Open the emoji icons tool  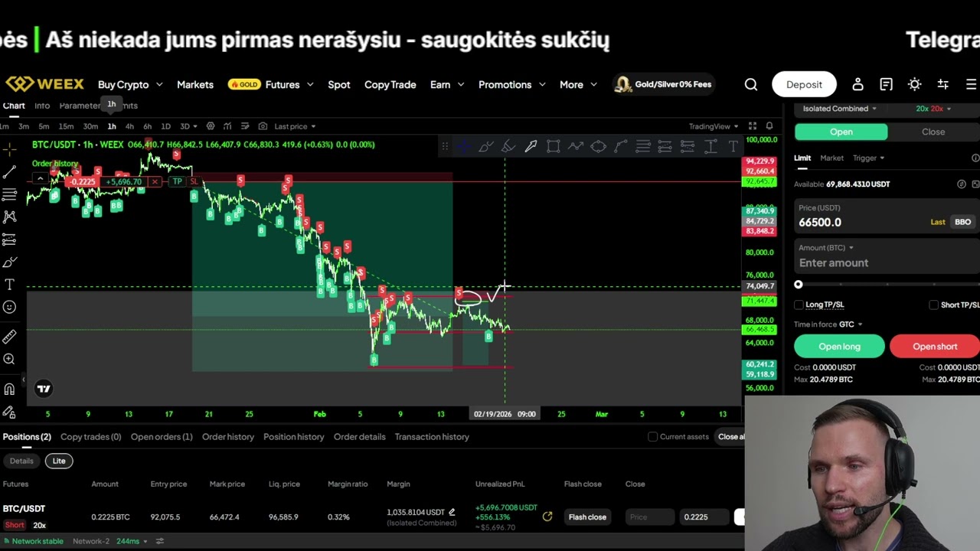pyautogui.click(x=9, y=307)
